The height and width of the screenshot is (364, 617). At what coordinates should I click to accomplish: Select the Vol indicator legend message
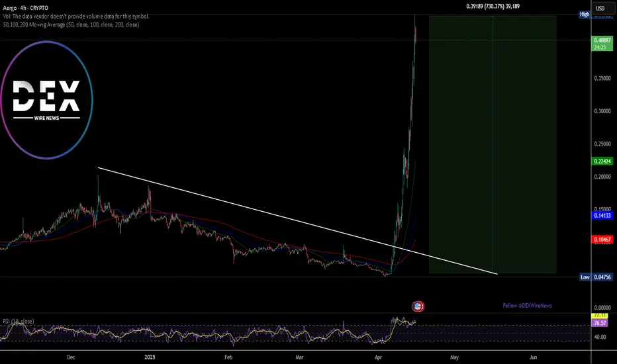pos(76,17)
